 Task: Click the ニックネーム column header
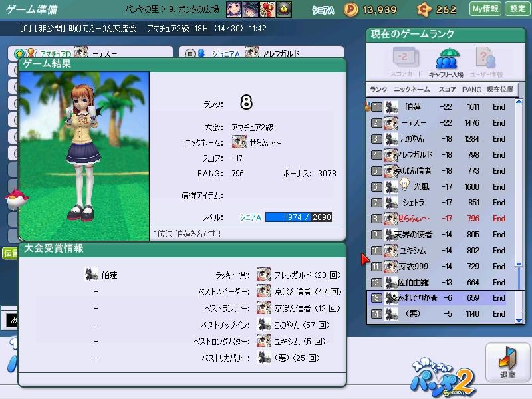[x=412, y=90]
